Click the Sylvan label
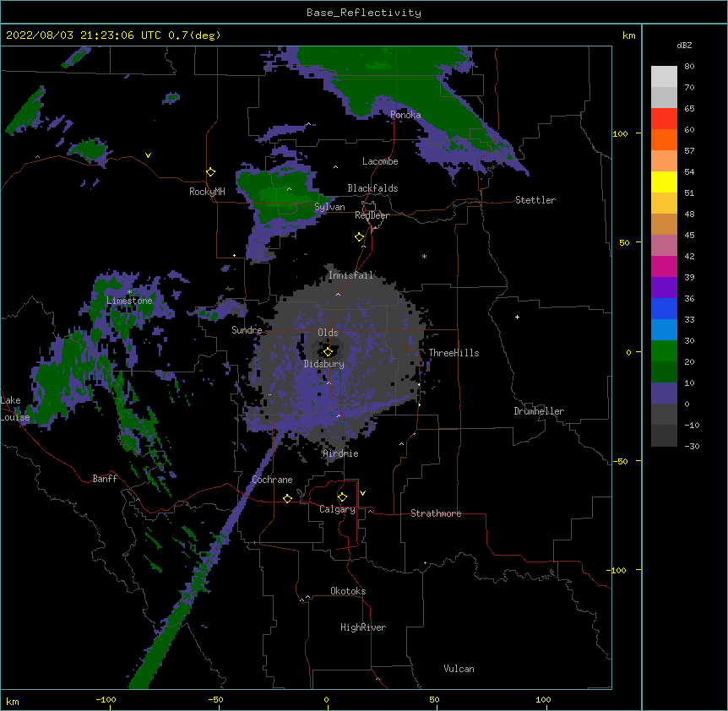 [x=329, y=207]
